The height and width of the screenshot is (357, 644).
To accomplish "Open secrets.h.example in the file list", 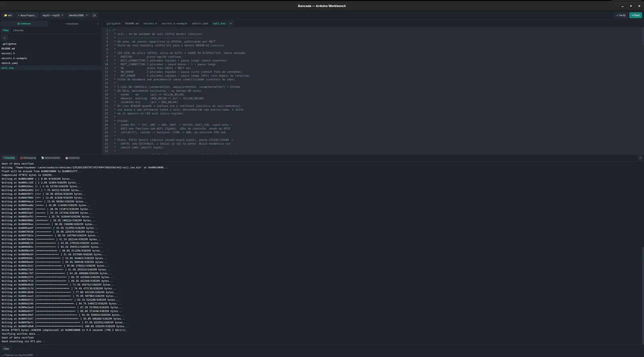I will (51, 58).
